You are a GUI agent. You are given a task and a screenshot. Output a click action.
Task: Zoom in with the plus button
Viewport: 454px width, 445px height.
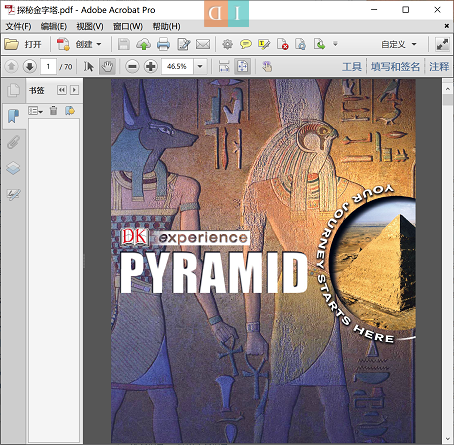point(151,66)
